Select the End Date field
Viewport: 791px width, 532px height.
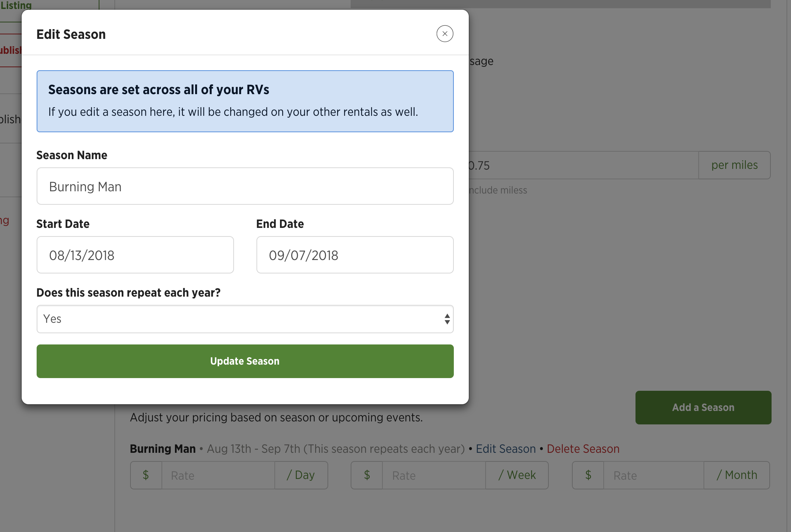click(355, 255)
